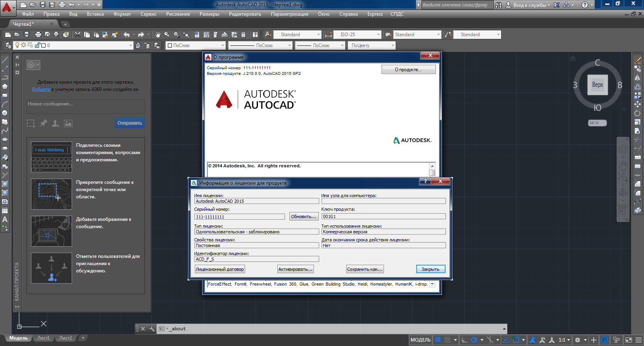This screenshot has height=346, width=644.
Task: Toggle the blue hardware acceleration circle icon
Action: pyautogui.click(x=605, y=340)
